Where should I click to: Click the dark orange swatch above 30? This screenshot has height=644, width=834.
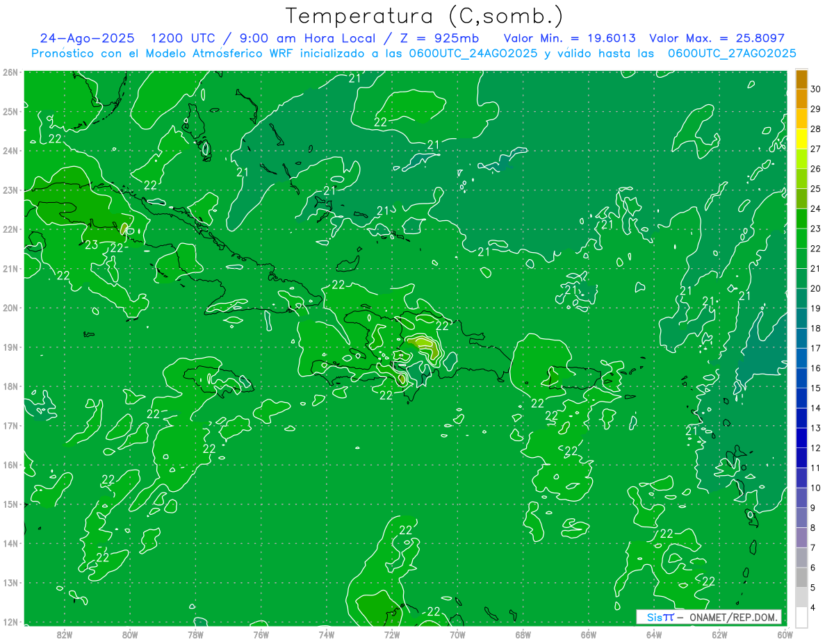(x=801, y=79)
